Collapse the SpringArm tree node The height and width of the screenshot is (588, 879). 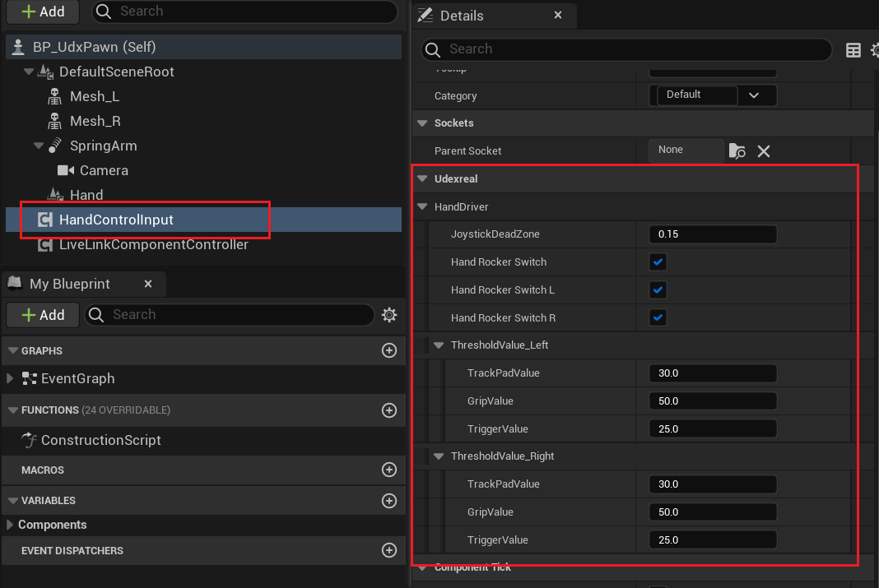tap(39, 146)
